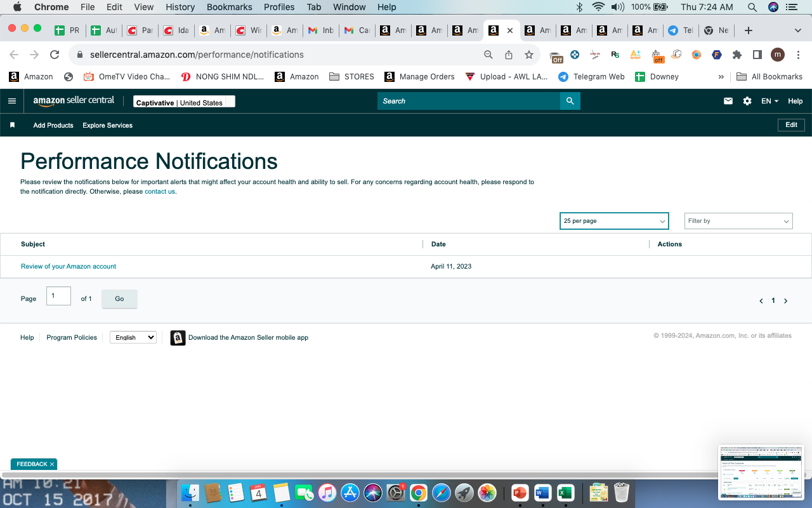Click the Help link in the header
The height and width of the screenshot is (508, 812).
click(x=795, y=101)
